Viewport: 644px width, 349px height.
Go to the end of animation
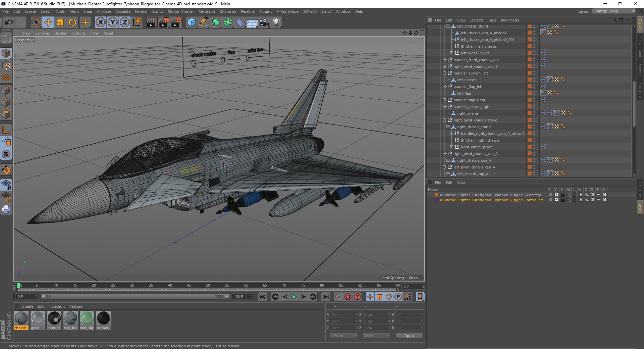tap(325, 297)
